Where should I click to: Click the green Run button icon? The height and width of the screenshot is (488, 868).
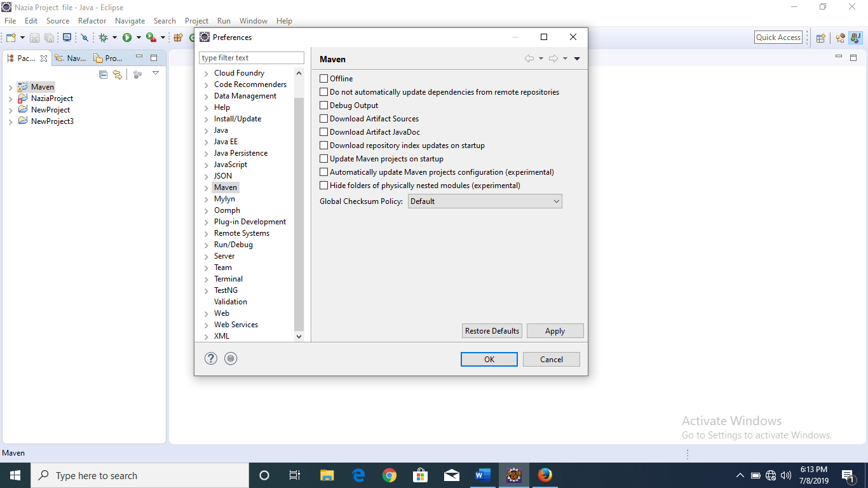127,38
